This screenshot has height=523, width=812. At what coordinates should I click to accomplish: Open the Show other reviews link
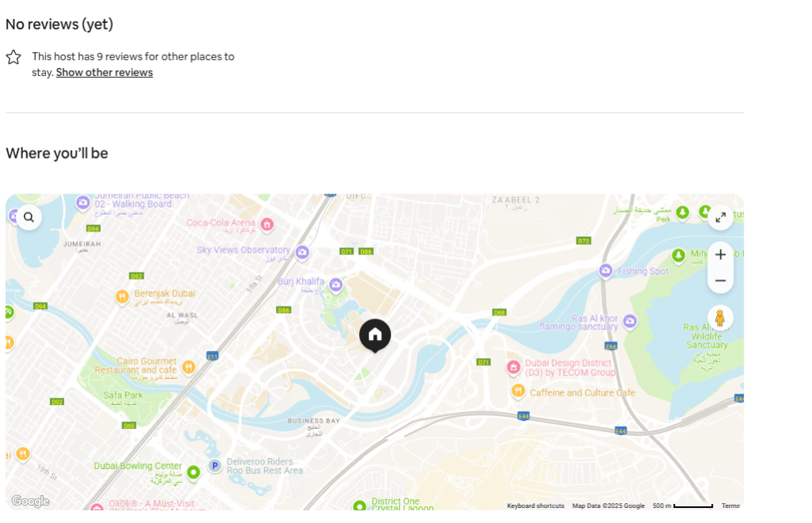[x=105, y=73]
